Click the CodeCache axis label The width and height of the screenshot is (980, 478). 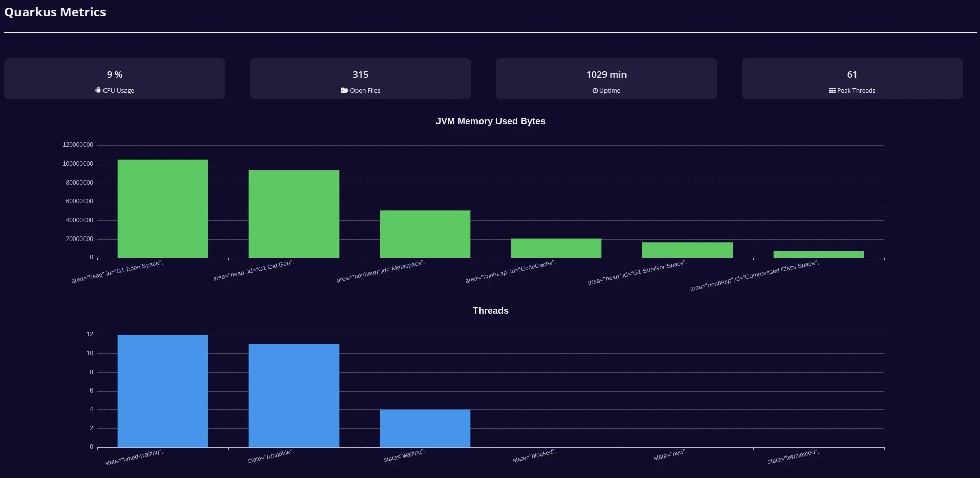coord(511,272)
